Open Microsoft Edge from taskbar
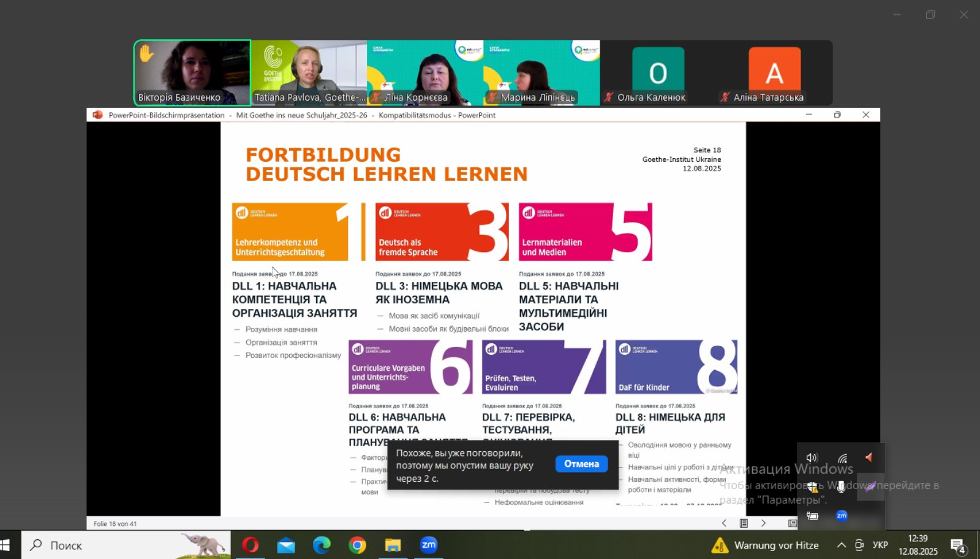980x559 pixels. click(x=322, y=545)
